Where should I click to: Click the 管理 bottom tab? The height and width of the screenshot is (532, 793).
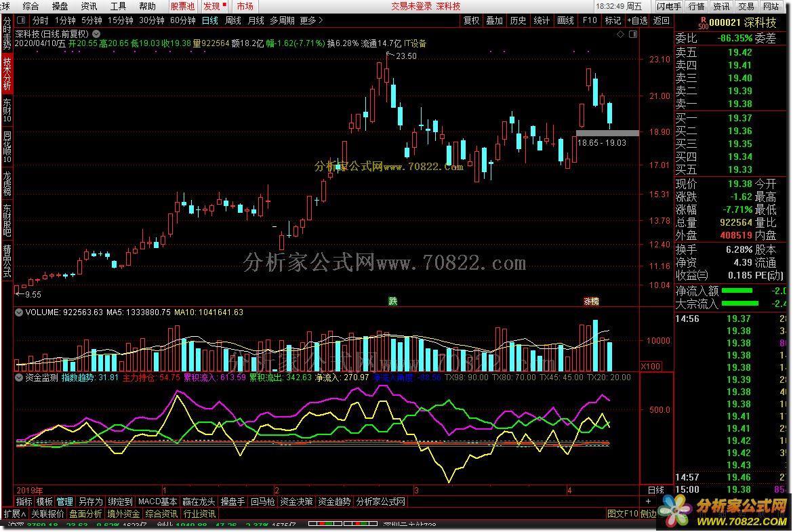(x=65, y=502)
